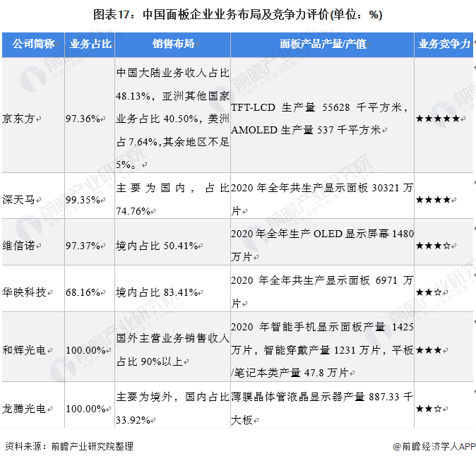Screen dimensions: 476x461
Task: Click the @前瞻经济学人APP credit
Action: tap(434, 446)
